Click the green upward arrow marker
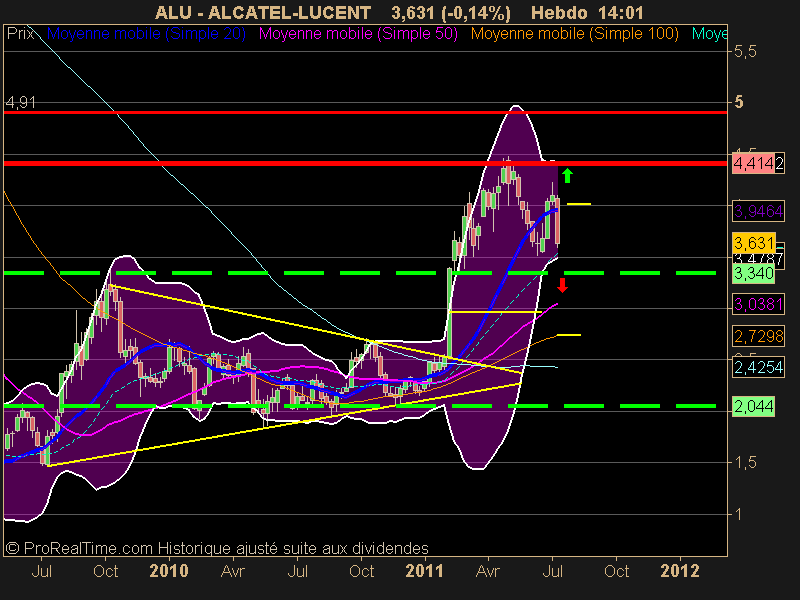This screenshot has height=600, width=800. tap(567, 176)
